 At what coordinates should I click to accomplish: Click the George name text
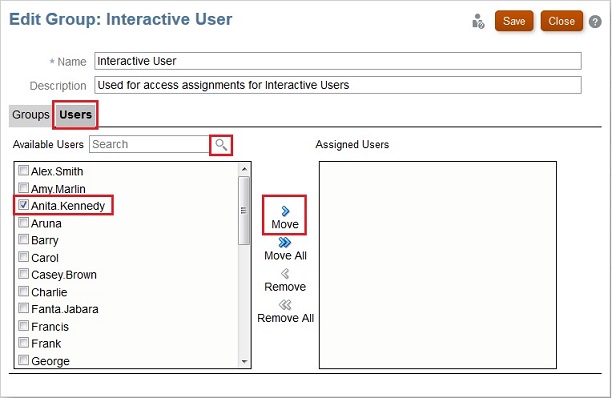click(50, 361)
